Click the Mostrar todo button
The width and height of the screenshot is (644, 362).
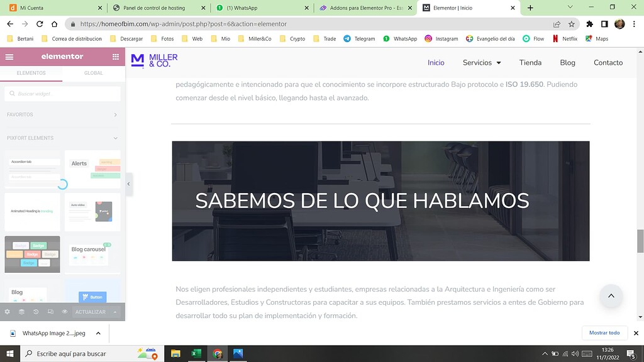click(x=604, y=332)
